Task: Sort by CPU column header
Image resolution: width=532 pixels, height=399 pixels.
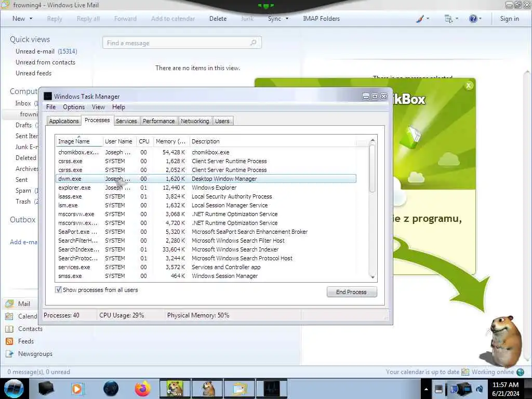Action: pos(144,141)
